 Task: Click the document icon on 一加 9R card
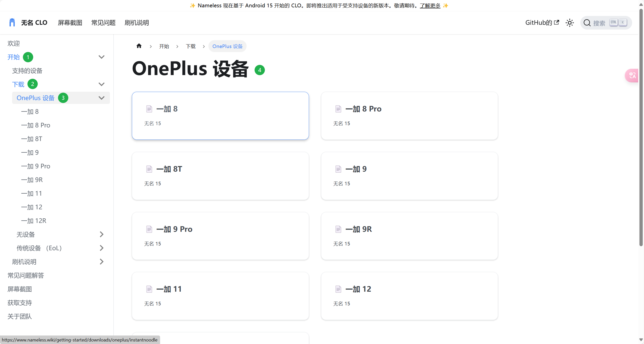click(x=338, y=229)
